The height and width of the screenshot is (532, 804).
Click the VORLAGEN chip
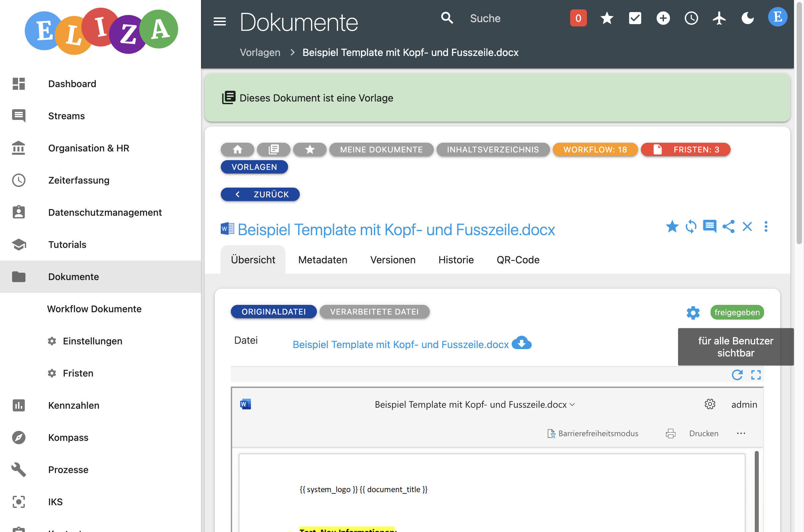pyautogui.click(x=254, y=167)
